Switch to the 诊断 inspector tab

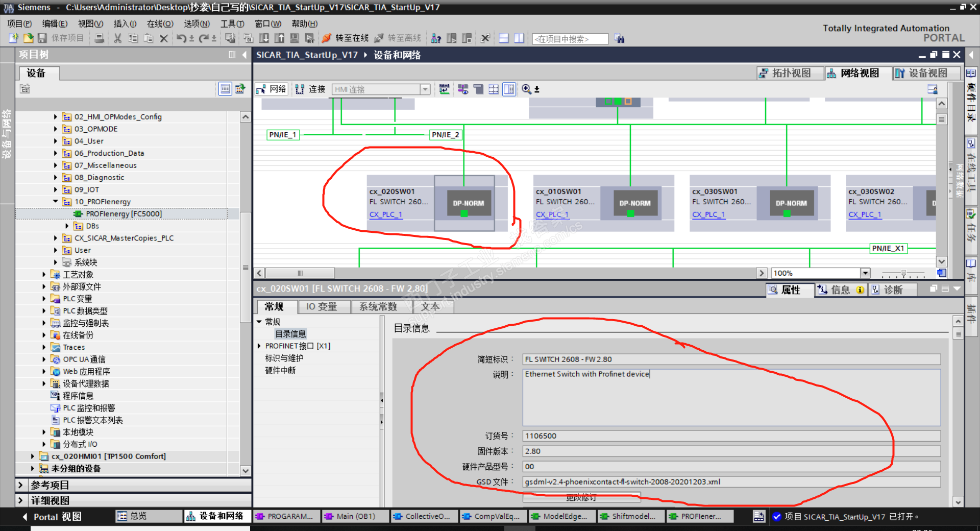coord(893,290)
